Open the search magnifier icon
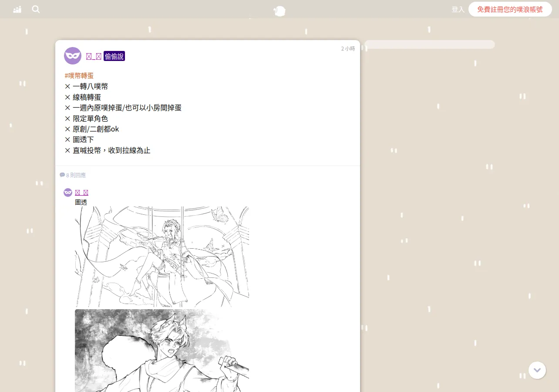Viewport: 559px width, 392px height. point(36,9)
